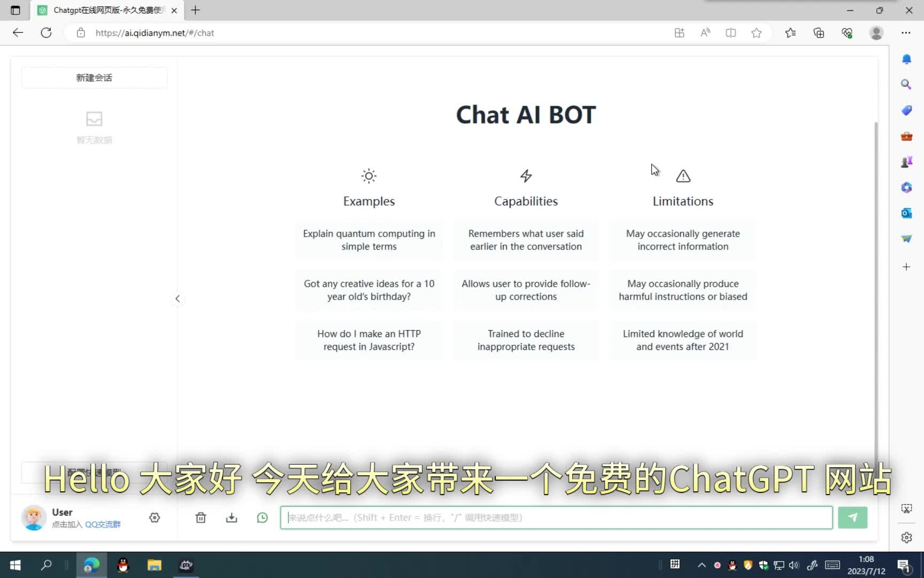Click the sun Examples icon
This screenshot has height=578, width=924.
tap(369, 176)
